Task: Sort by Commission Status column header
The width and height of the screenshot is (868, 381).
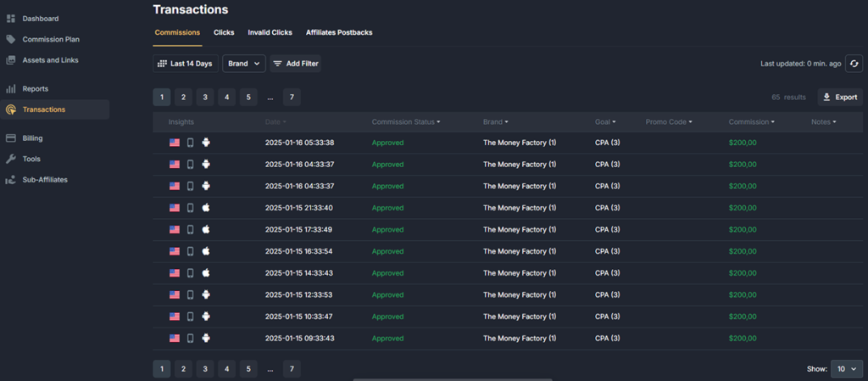Action: point(406,122)
